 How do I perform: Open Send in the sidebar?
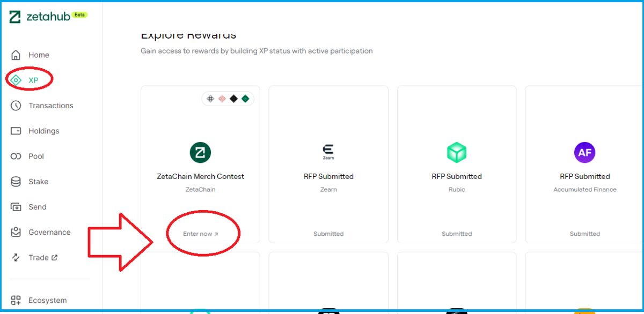point(37,207)
